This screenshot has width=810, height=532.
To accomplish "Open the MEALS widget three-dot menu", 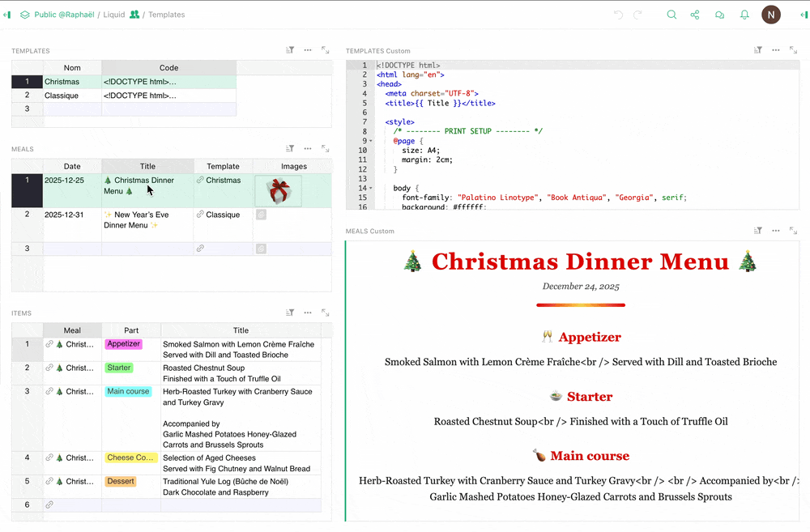I will [307, 148].
